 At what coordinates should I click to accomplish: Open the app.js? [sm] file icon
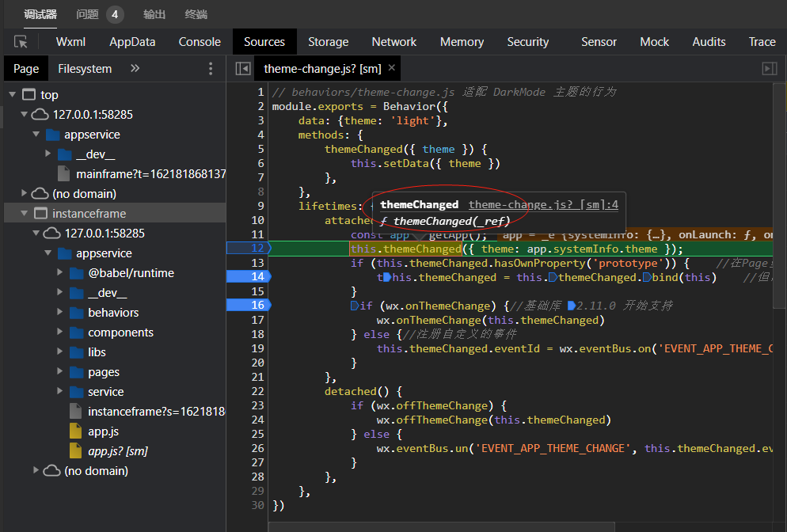click(x=76, y=450)
